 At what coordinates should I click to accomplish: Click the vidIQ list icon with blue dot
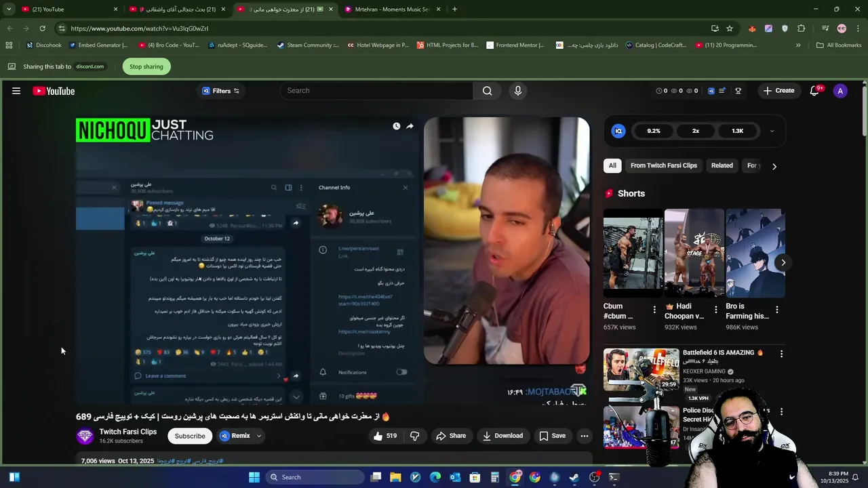(723, 91)
